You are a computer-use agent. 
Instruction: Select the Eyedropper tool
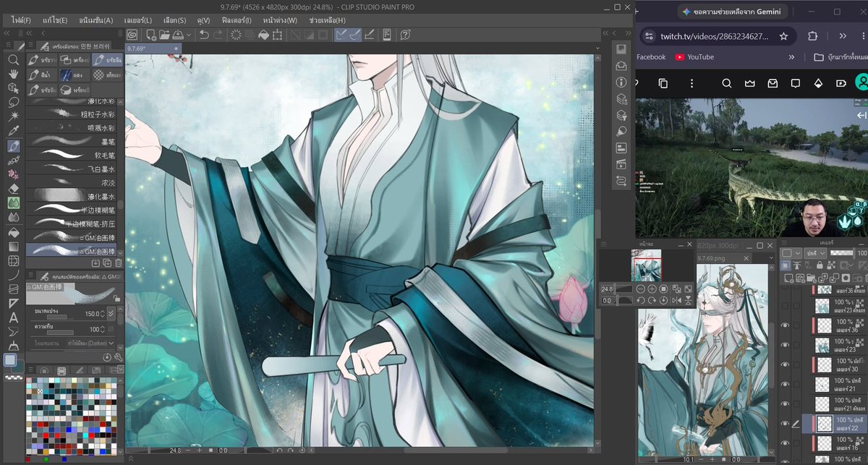click(x=13, y=131)
